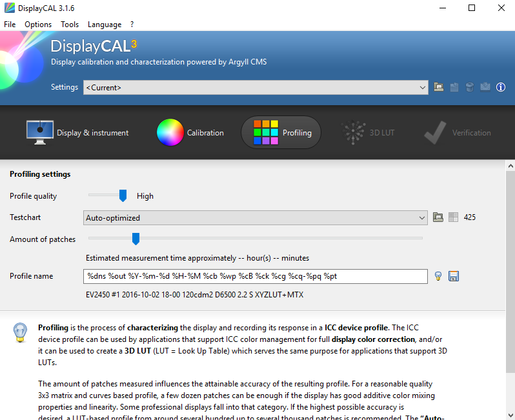515x420 pixels.
Task: Switch to Display & instrument tab
Action: pyautogui.click(x=77, y=132)
